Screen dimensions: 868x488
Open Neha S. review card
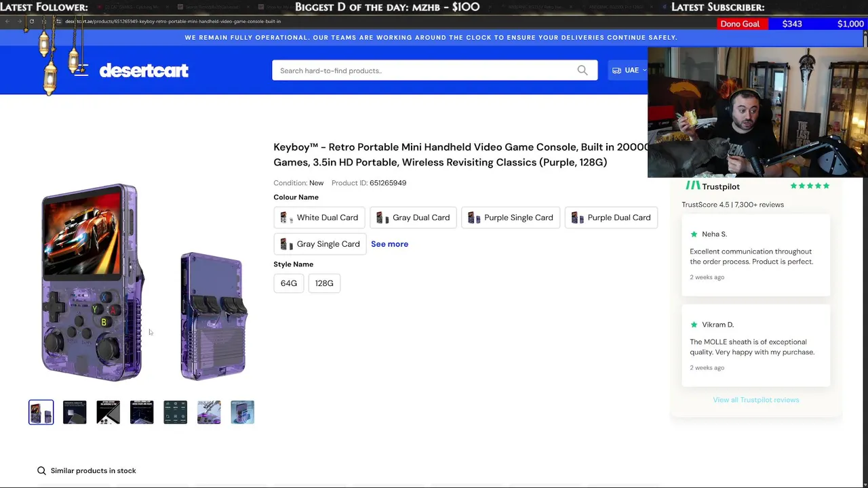click(755, 255)
